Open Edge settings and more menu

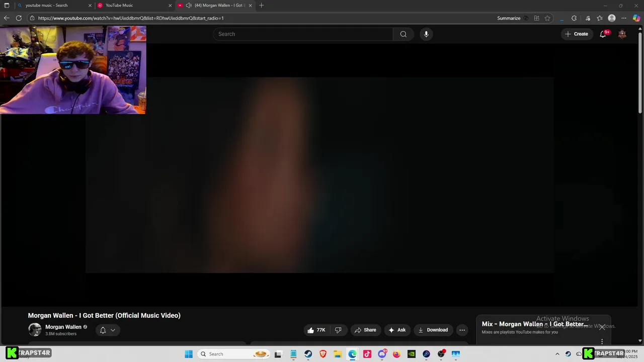coord(624,18)
